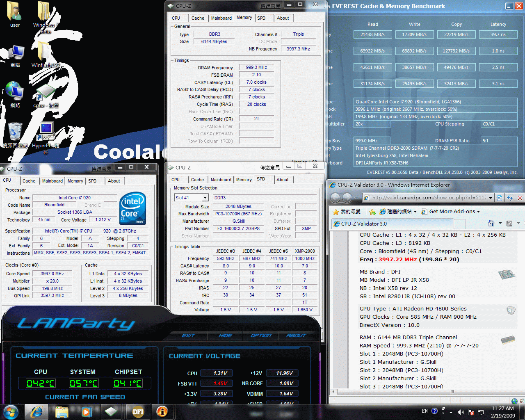The image size is (525, 420).
Task: Click the help question mark tray icon
Action: [x=434, y=411]
